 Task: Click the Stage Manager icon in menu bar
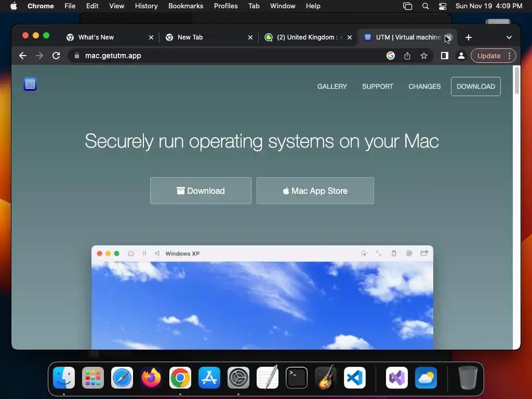coord(407,6)
